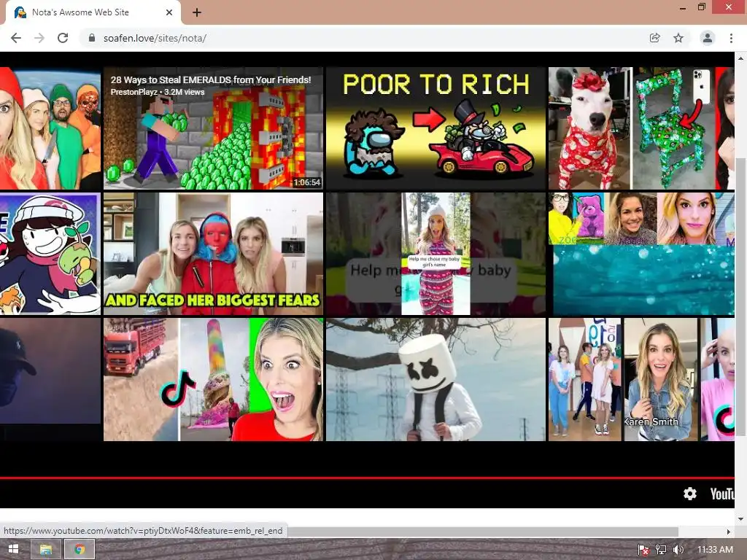Viewport: 747px width, 560px height.
Task: Open the Marshmello helmet video thumbnail
Action: (x=436, y=379)
